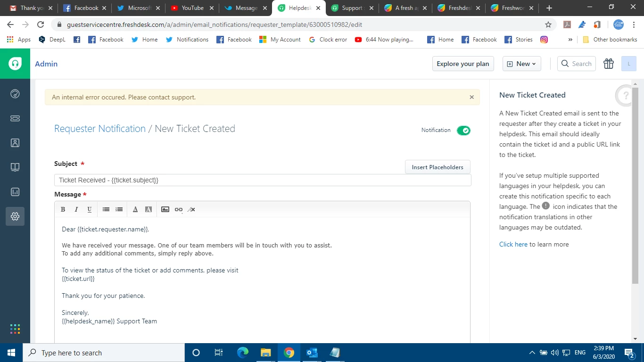
Task: Click the Insert Placeholders button
Action: click(x=438, y=167)
